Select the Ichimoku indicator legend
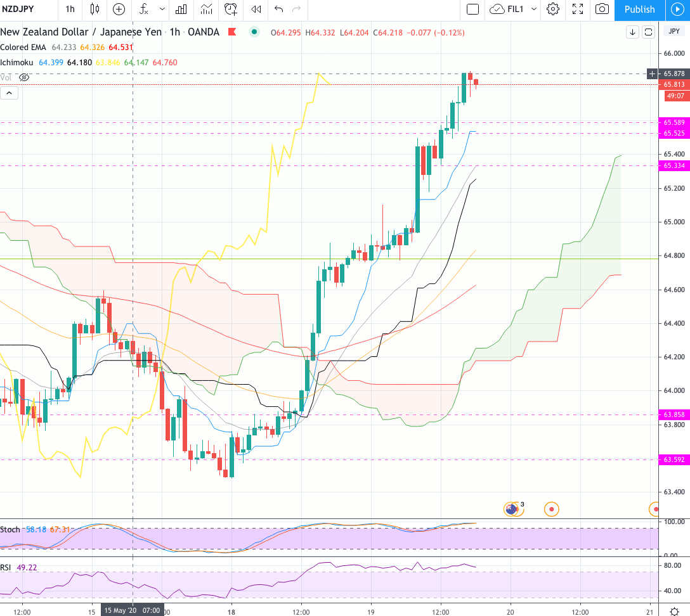The width and height of the screenshot is (690, 616). pyautogui.click(x=16, y=63)
